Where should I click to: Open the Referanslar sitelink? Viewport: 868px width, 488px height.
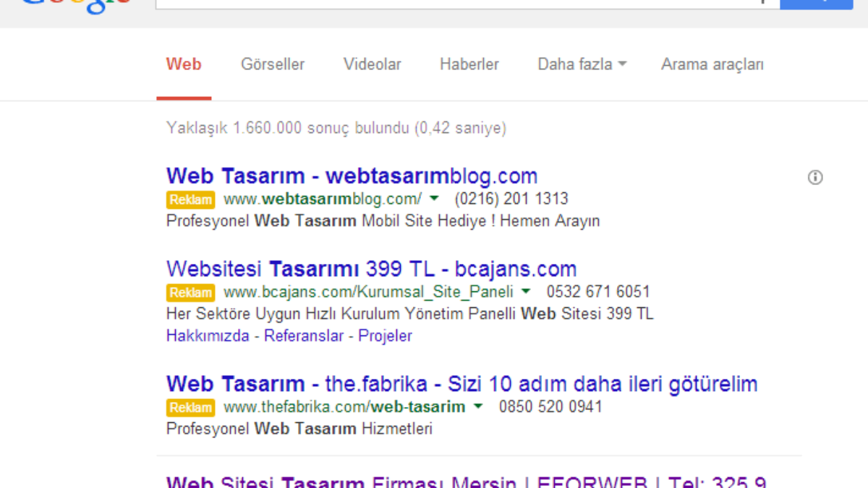tap(304, 336)
